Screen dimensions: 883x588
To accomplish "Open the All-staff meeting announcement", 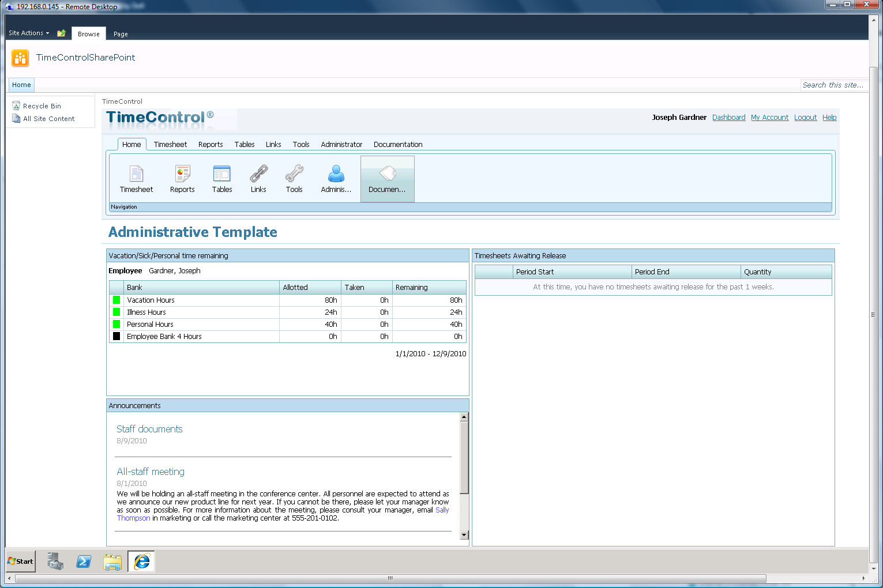I will [x=151, y=472].
